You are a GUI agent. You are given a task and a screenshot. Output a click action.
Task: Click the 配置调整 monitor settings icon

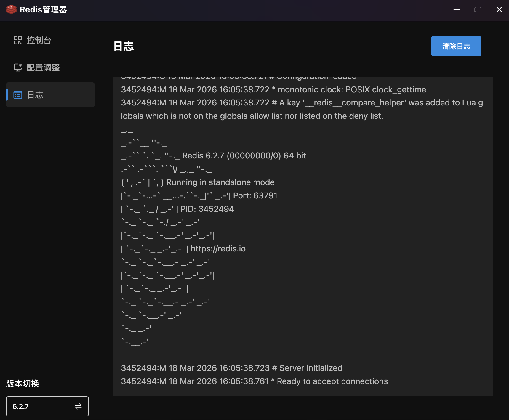point(18,68)
